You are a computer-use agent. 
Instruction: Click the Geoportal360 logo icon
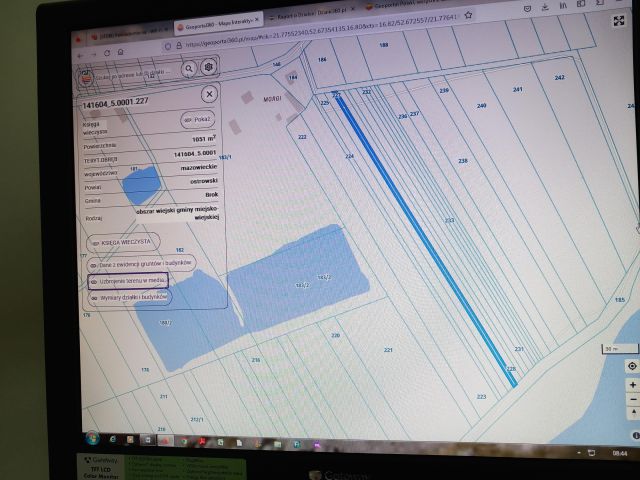tap(86, 78)
